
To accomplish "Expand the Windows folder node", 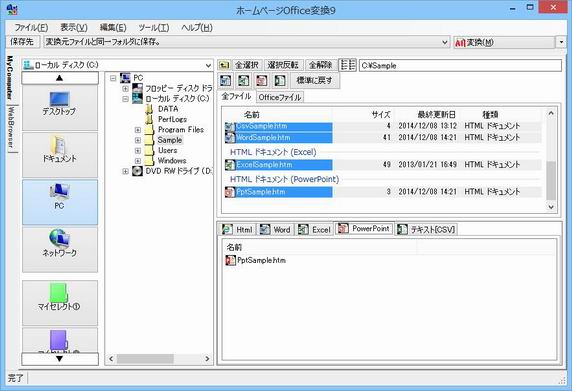I will 138,160.
